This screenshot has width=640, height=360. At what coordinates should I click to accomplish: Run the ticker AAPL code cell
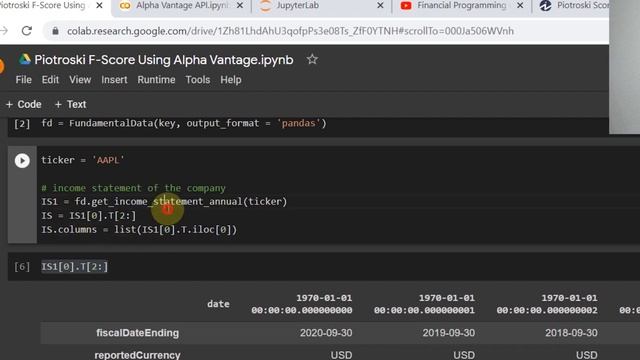pyautogui.click(x=22, y=160)
